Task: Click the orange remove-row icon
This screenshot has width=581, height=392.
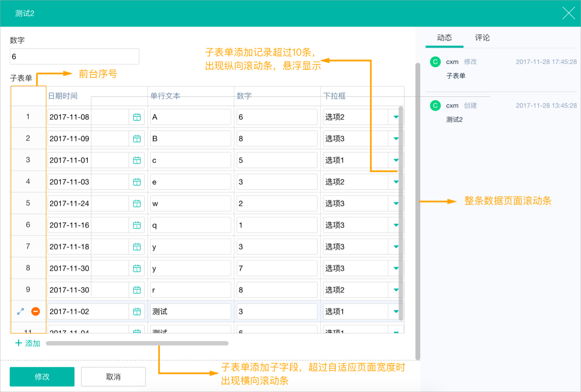Action: click(x=35, y=311)
